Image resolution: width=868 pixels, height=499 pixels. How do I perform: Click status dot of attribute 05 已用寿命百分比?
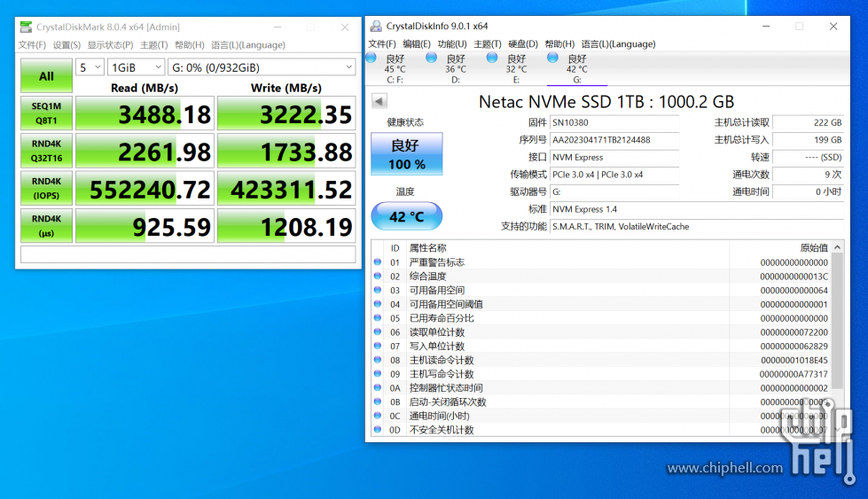[x=378, y=317]
